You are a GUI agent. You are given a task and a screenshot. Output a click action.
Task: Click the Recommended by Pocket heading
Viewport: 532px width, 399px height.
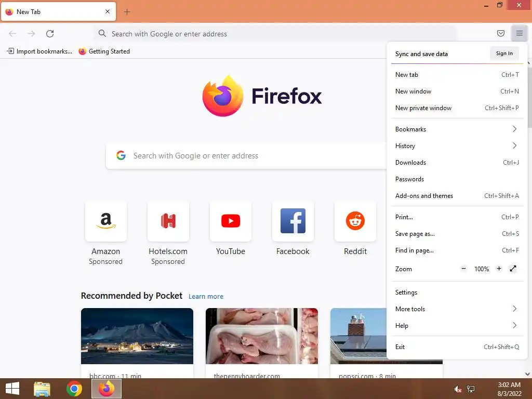pos(131,296)
